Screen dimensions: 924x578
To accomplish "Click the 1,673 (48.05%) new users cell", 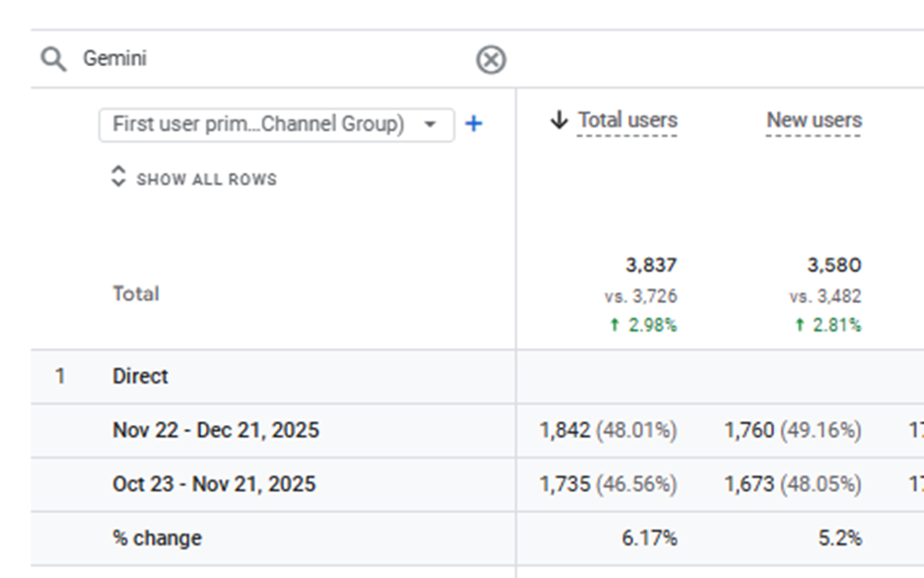I will [x=792, y=484].
